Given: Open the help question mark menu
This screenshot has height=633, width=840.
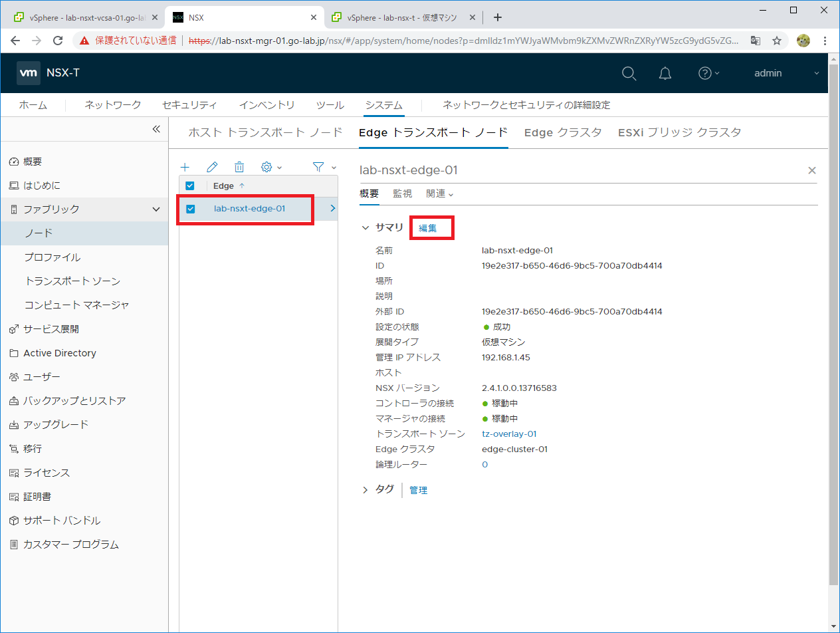Looking at the screenshot, I should coord(709,73).
